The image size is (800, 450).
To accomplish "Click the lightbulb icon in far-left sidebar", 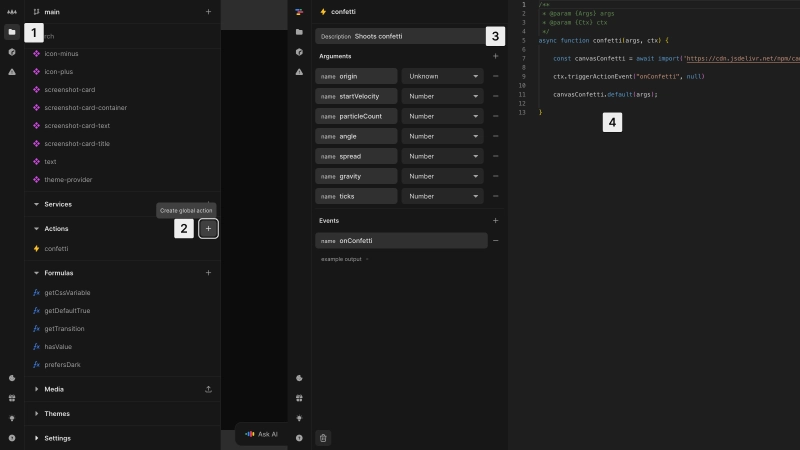I will click(x=12, y=418).
